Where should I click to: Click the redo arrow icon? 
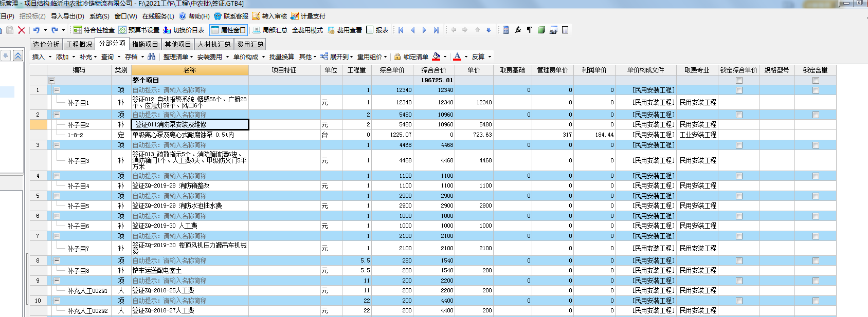pos(55,30)
